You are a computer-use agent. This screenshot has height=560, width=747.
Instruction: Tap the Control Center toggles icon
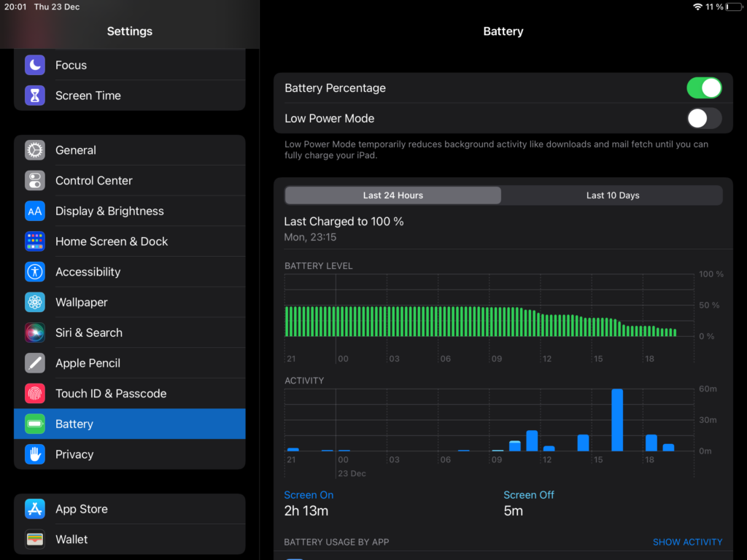tap(35, 181)
